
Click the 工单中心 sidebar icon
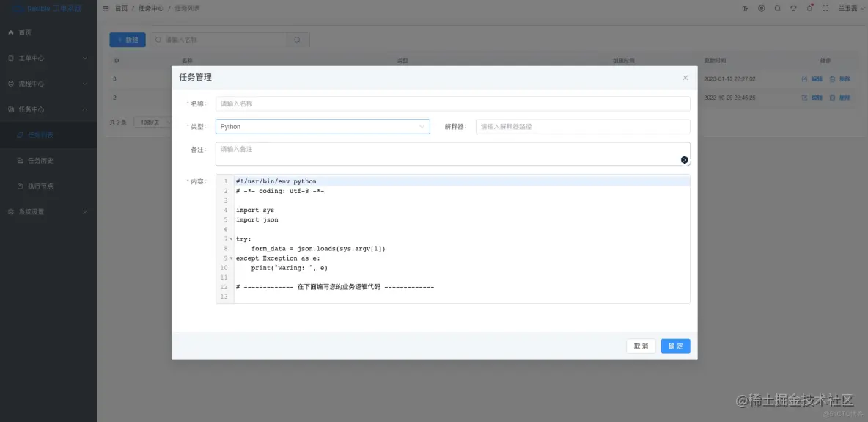11,58
